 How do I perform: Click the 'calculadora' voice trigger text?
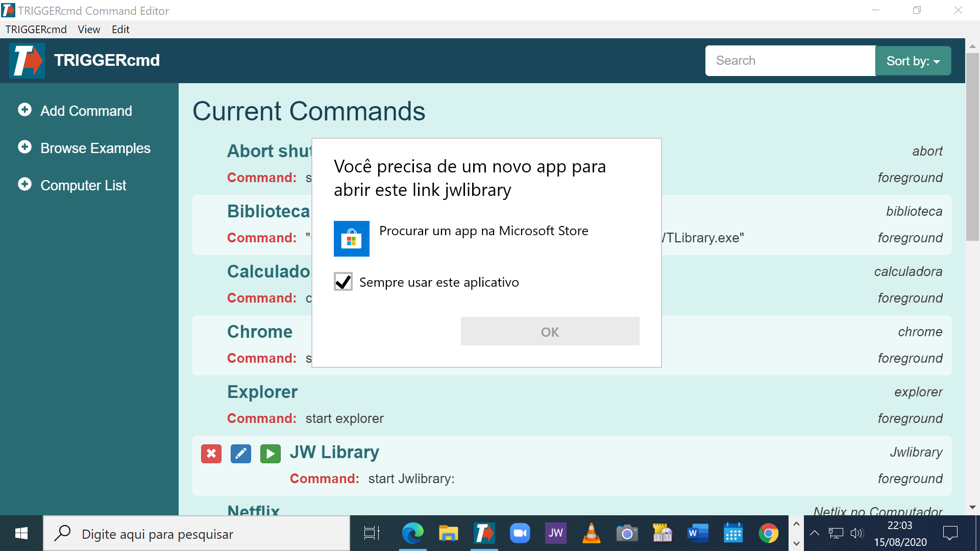click(908, 271)
